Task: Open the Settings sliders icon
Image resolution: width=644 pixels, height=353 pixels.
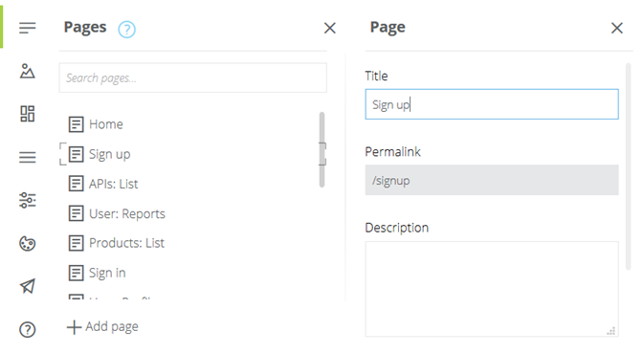Action: click(27, 200)
